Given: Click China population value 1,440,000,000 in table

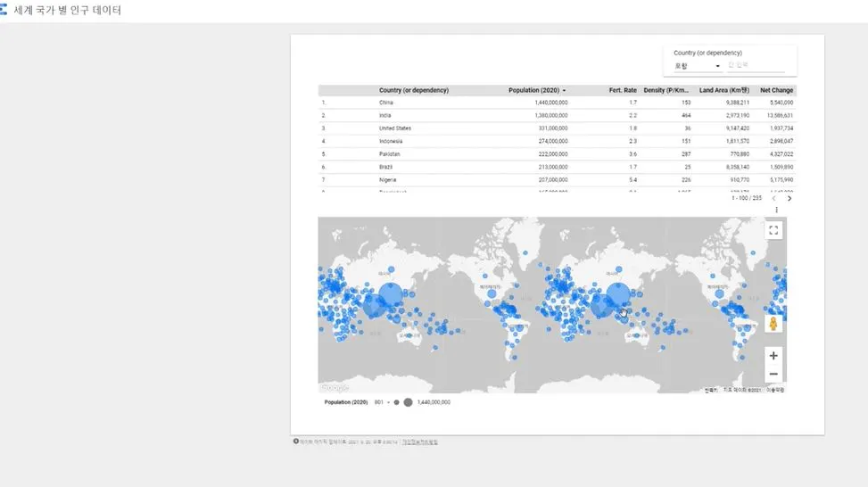Looking at the screenshot, I should [x=550, y=103].
